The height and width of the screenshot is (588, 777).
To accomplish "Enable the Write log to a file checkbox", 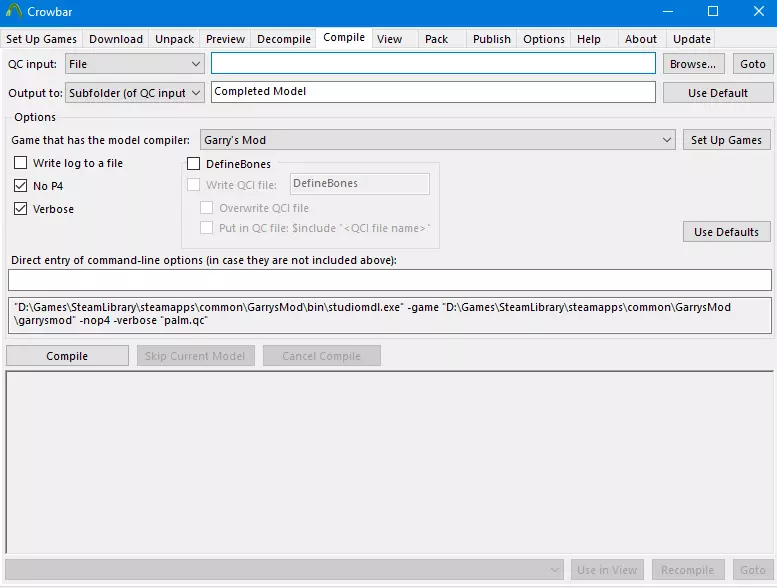I will (21, 163).
